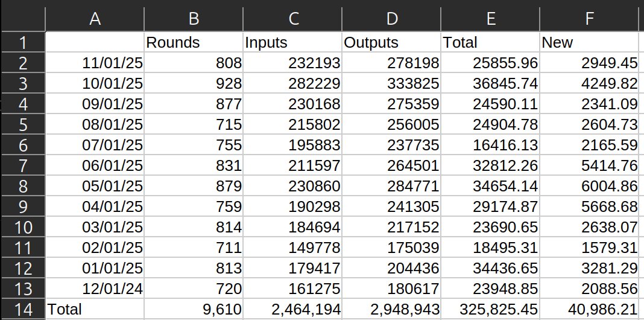The height and width of the screenshot is (320, 644).
Task: Click the Total label in row 14
Action: click(x=95, y=309)
